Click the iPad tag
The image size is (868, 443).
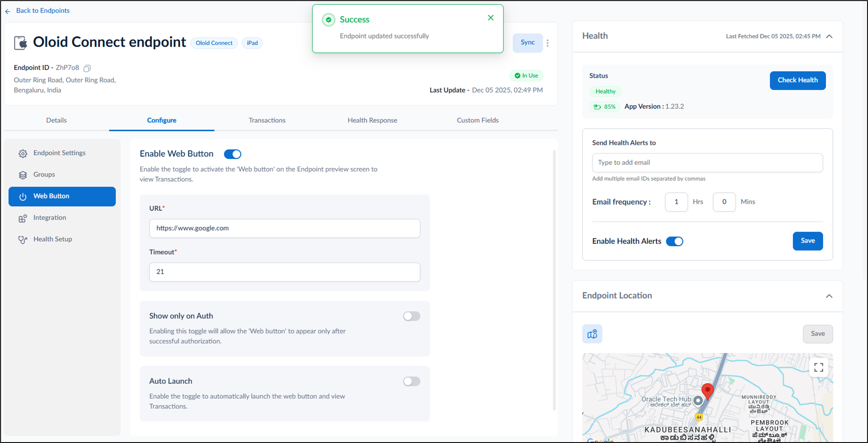[252, 43]
